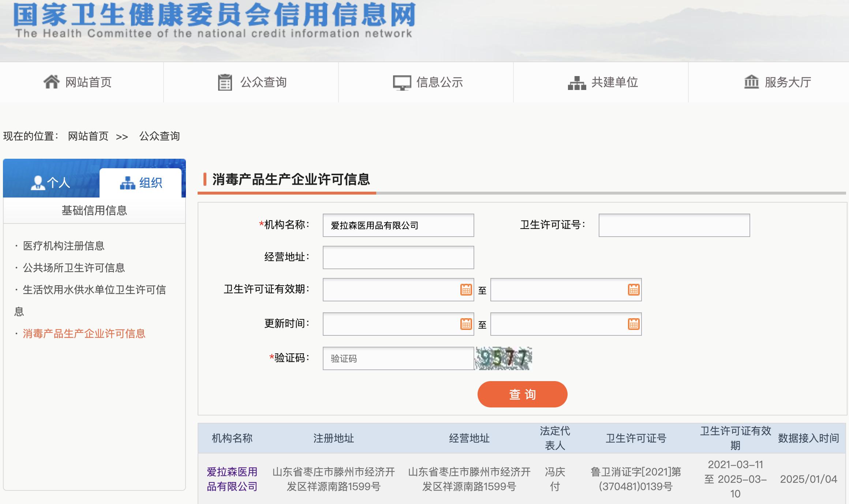849x504 pixels.
Task: Focus the 卫生许可证号 input field
Action: tap(674, 225)
